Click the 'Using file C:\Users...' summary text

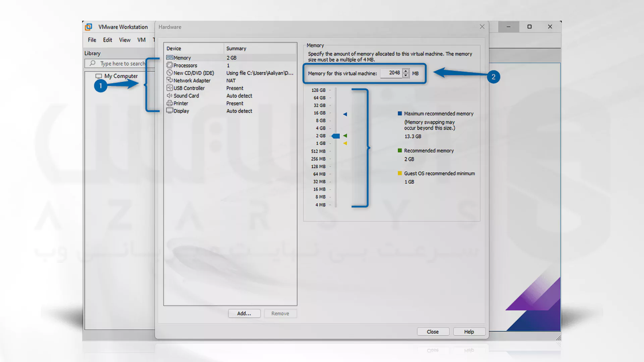tap(260, 73)
